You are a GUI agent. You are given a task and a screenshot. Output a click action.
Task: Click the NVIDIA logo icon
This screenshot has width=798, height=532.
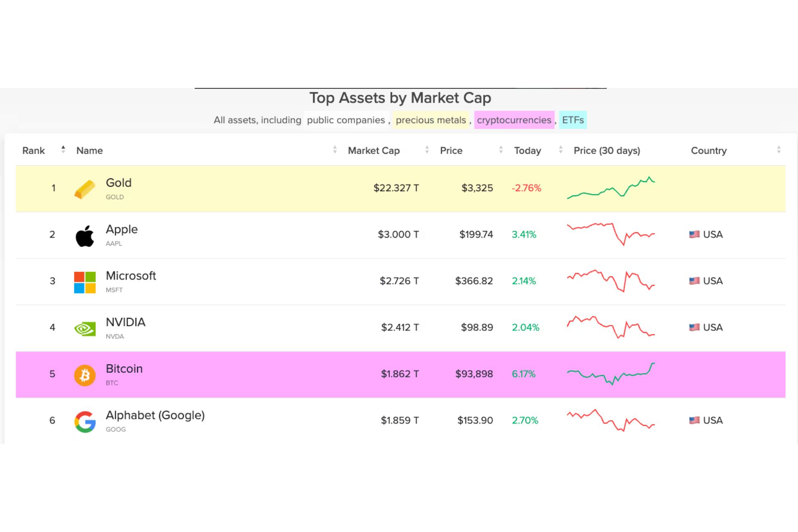(85, 329)
